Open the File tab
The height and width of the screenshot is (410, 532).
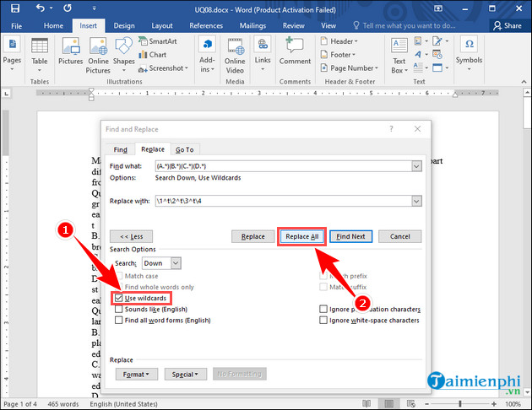point(16,26)
